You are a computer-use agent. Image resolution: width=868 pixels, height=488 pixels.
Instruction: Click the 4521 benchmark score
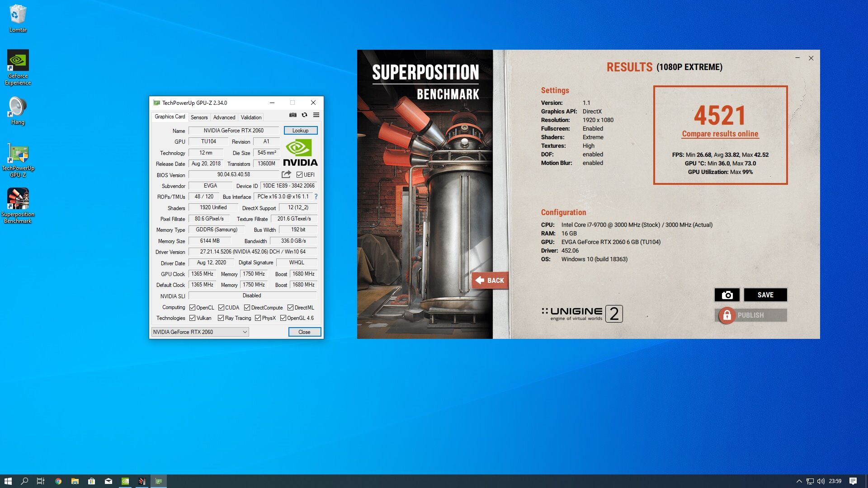tap(720, 115)
